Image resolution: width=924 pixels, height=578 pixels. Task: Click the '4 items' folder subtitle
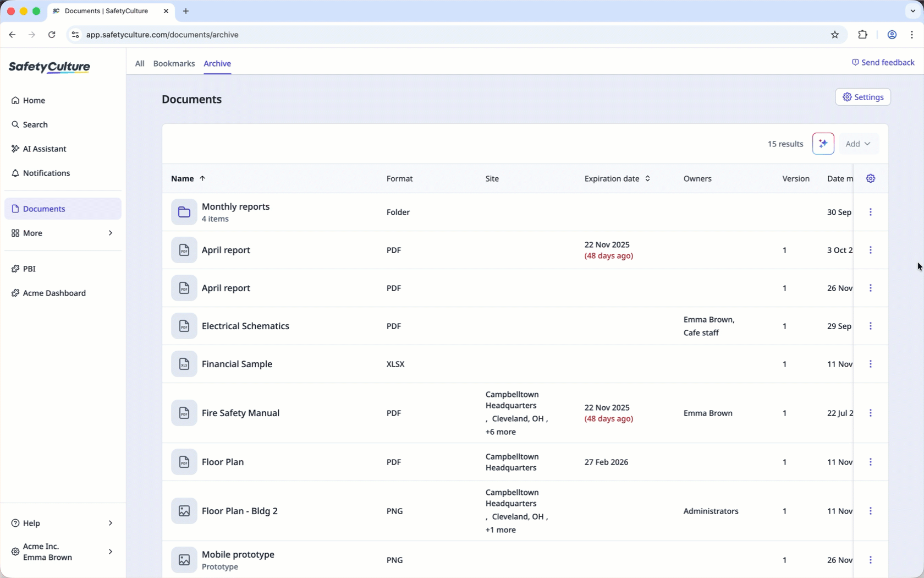[215, 219]
